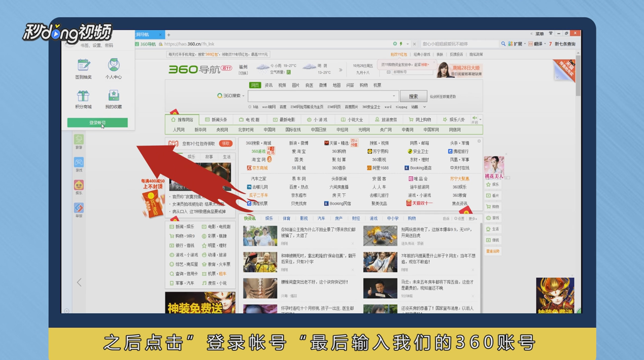This screenshot has height=360, width=644.
Task: Open the 扩展 extensions menu
Action: 517,44
